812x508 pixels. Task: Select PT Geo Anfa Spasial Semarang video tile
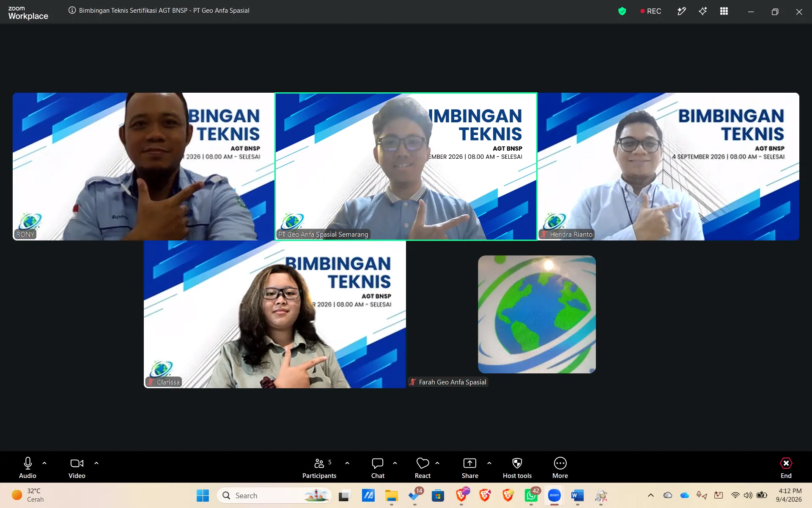(x=406, y=166)
